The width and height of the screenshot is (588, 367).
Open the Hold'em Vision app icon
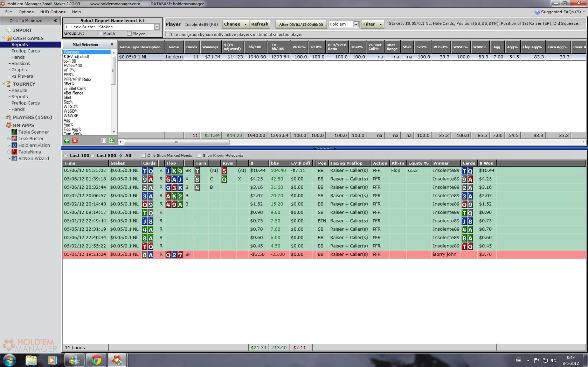click(14, 145)
